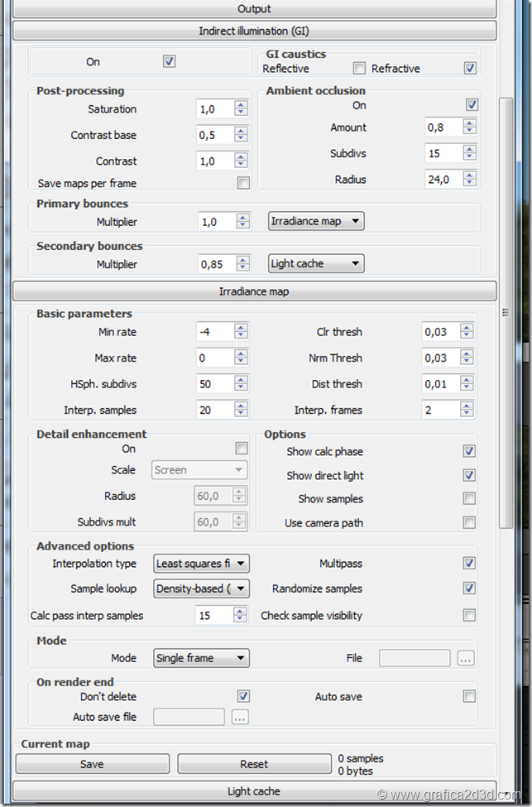Image resolution: width=532 pixels, height=807 pixels.
Task: Increase the Saturation spinner value
Action: point(242,105)
